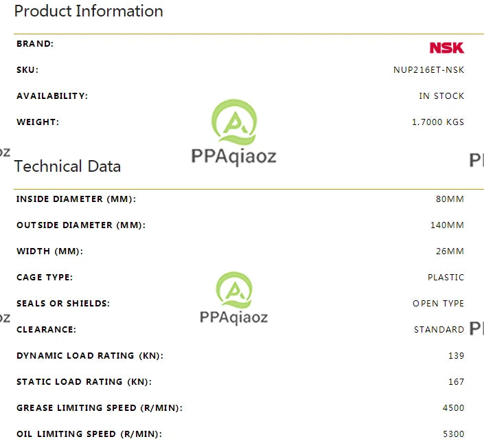This screenshot has height=448, width=484.
Task: Click the red NSK brand logo
Action: pos(447,48)
